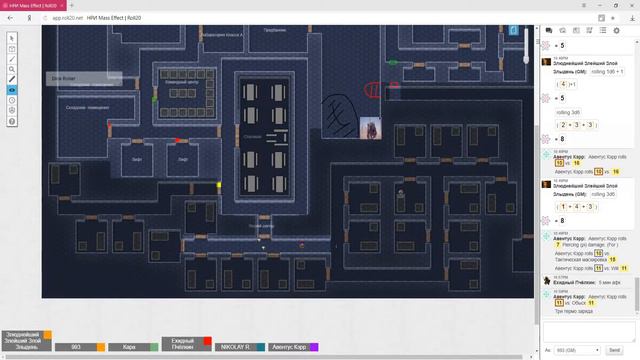Click the yellow map marker near the corridor
Viewport: 640px width, 360px height.
219,185
